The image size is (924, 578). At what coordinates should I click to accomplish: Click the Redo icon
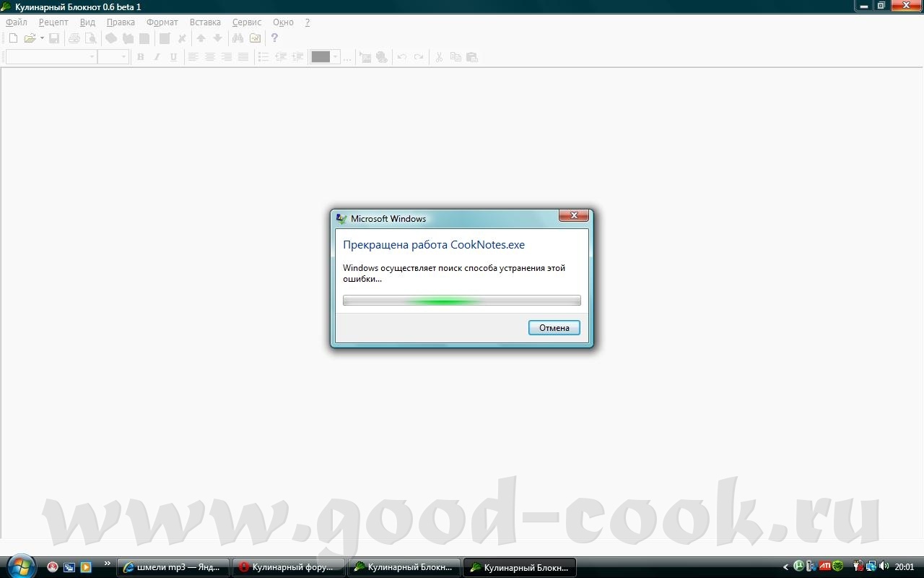419,57
